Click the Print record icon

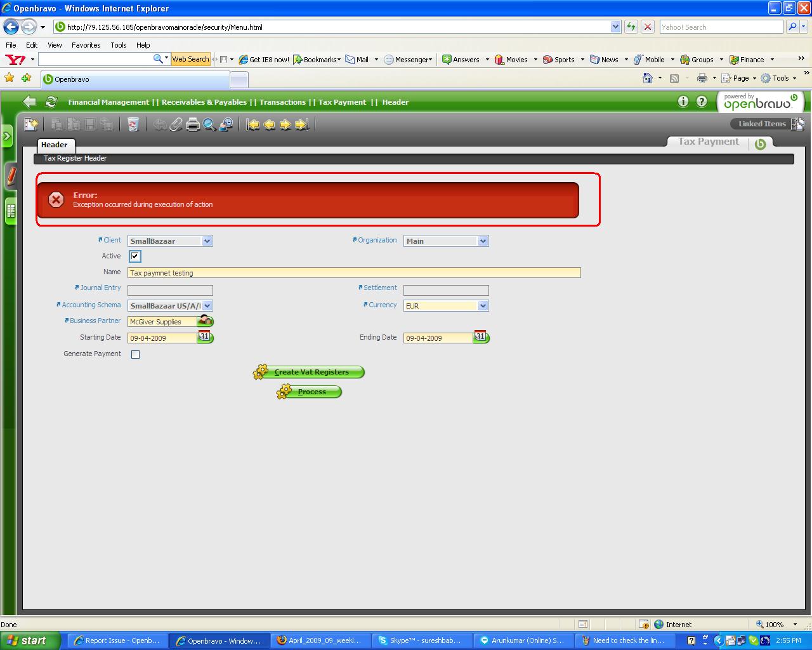pyautogui.click(x=193, y=124)
